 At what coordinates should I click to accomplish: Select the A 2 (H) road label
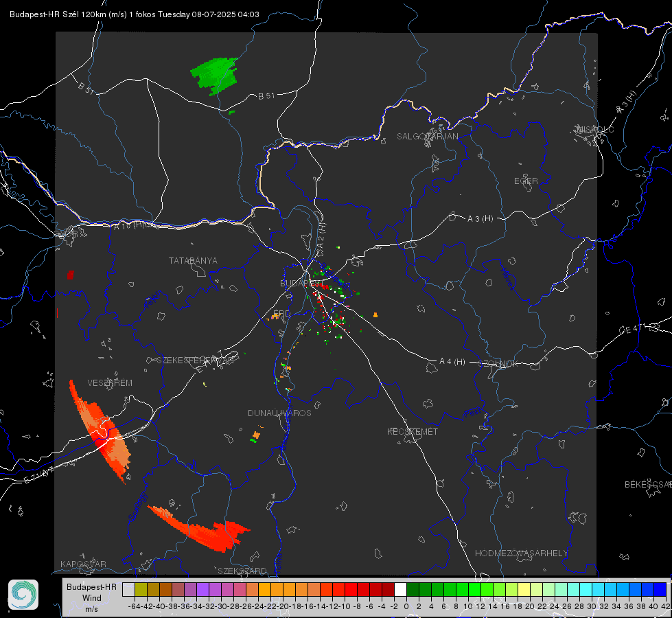click(321, 236)
